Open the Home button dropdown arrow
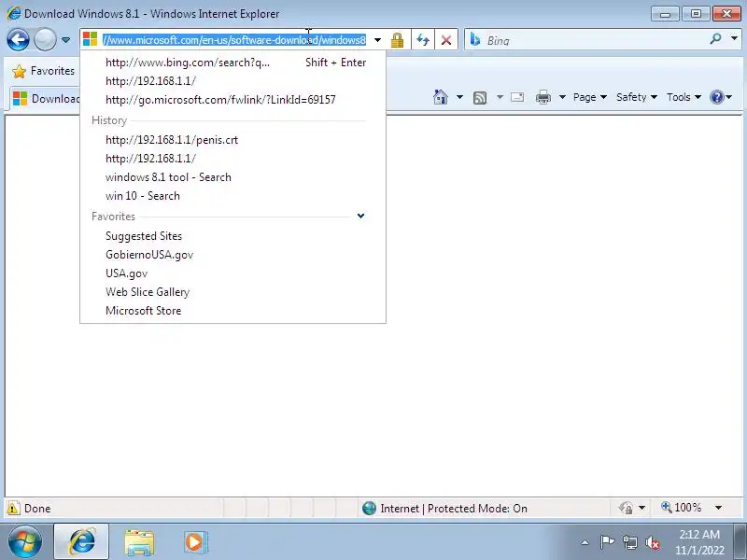 click(459, 97)
